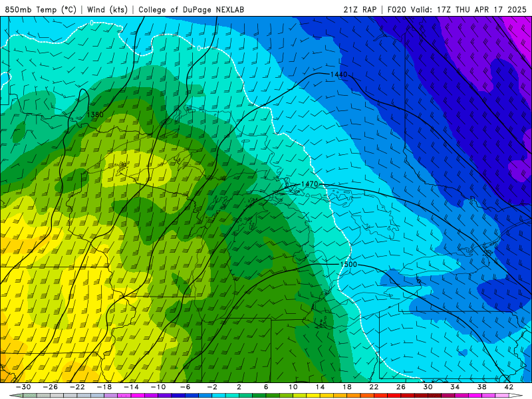
Task: Click the 42 colorbar tick label
Action: point(509,387)
